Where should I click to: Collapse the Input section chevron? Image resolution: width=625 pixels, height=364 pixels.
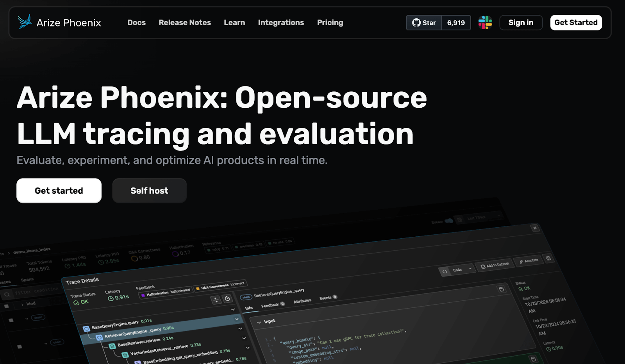[259, 322]
